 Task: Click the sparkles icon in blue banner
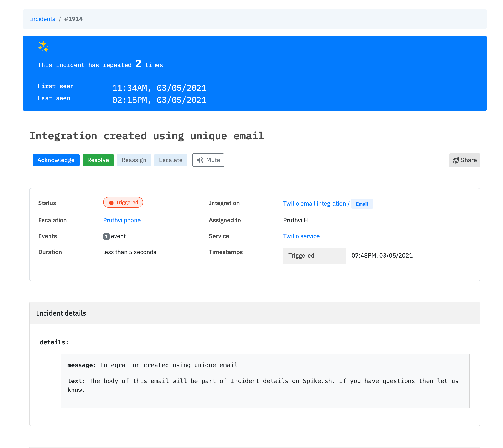43,46
